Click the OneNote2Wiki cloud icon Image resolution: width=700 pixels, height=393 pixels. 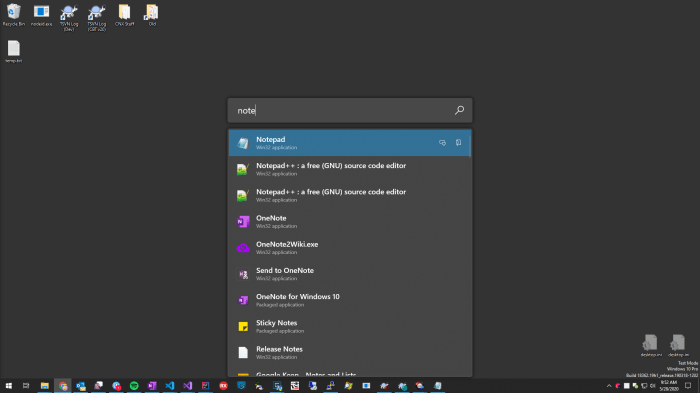coord(243,248)
